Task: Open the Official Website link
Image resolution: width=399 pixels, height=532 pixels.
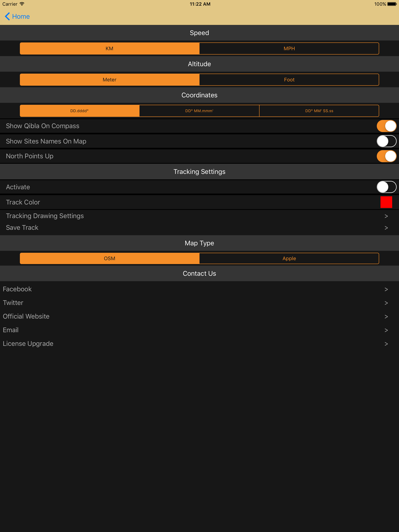Action: pos(199,316)
